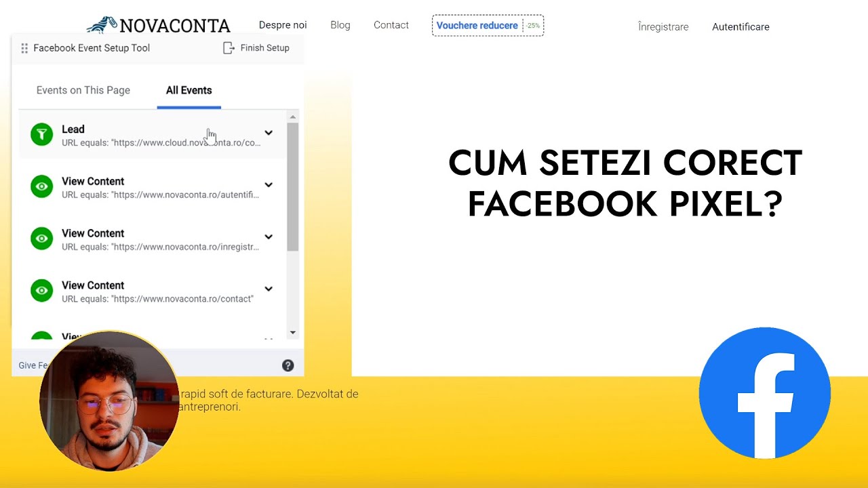Image resolution: width=868 pixels, height=488 pixels.
Task: Click the Facebook Event Setup Tool title
Action: [x=92, y=48]
